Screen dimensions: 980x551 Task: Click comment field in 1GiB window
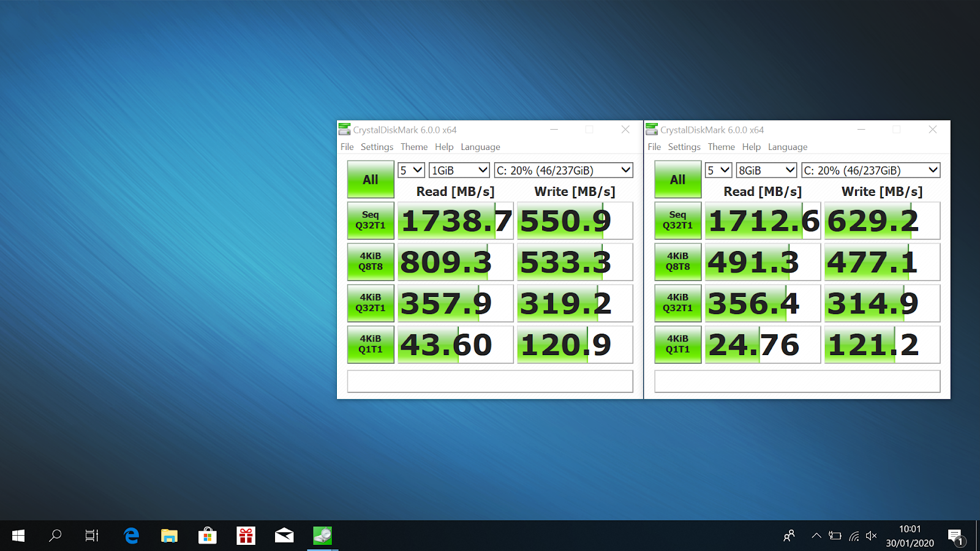[x=490, y=381]
